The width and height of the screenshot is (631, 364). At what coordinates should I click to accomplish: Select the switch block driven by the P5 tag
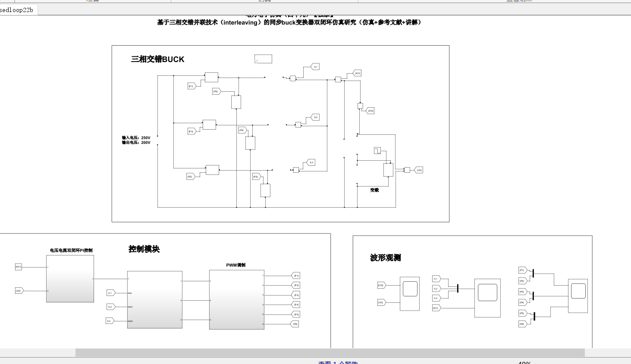click(x=212, y=170)
